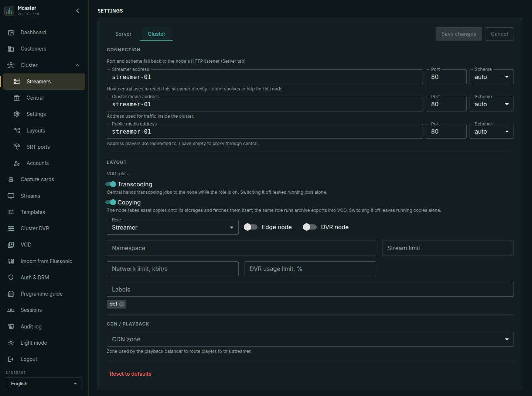Click the Streamers server icon
This screenshot has width=532, height=396.
17,82
